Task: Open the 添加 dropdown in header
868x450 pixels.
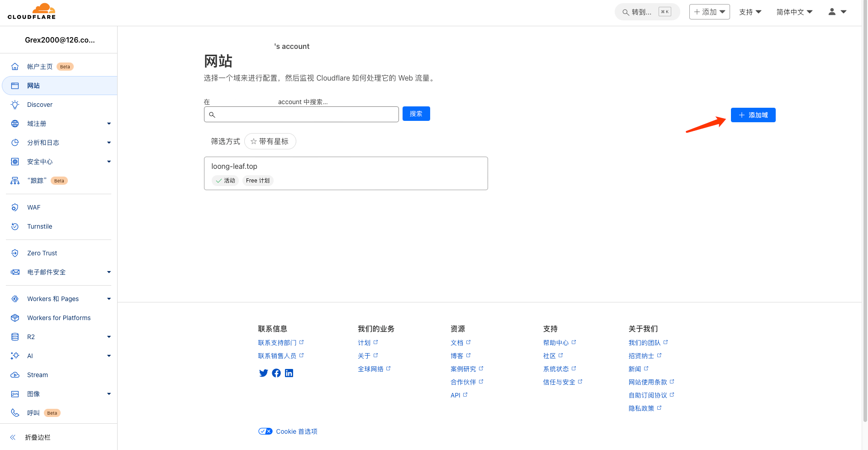Action: pos(709,12)
